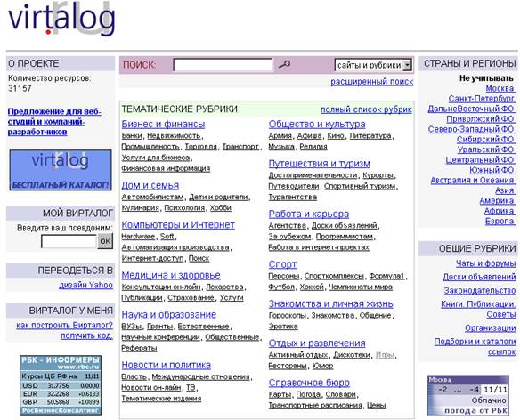Viewport: 520px width, 420px height.
Task: Open Подборки и каталоги ссылок rubric
Action: pos(475,346)
